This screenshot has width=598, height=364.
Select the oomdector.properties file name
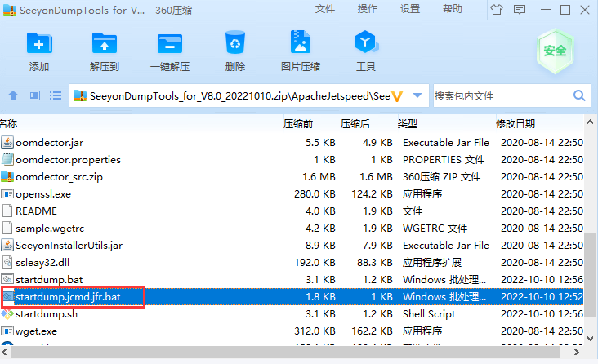click(x=69, y=159)
